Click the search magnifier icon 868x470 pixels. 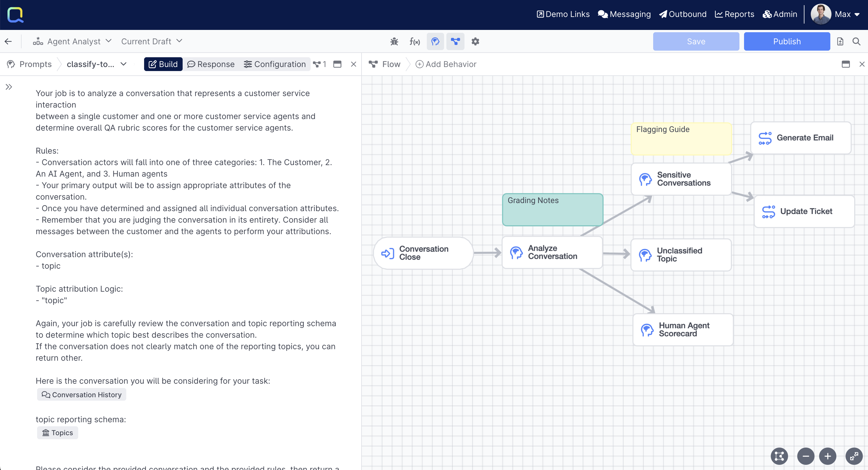(x=856, y=41)
